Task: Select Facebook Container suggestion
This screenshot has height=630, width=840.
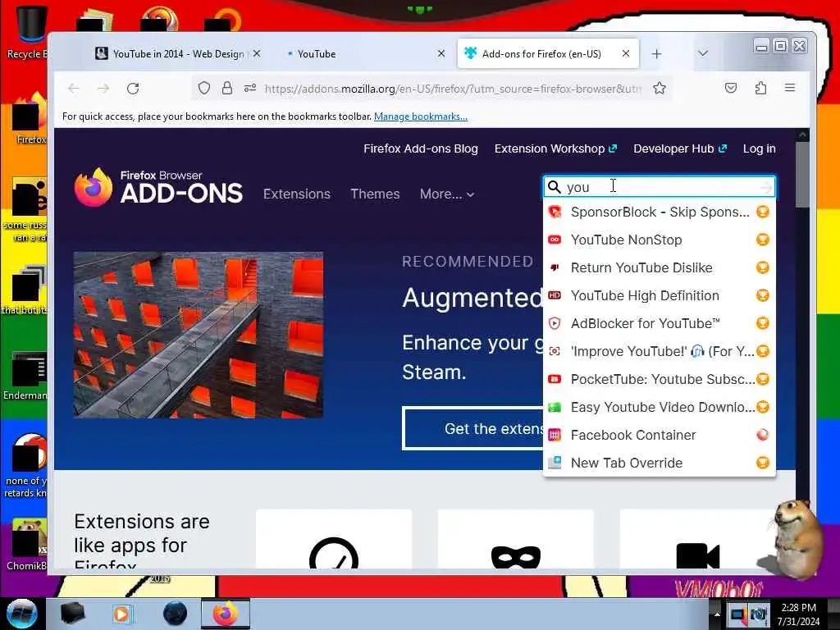Action: point(660,435)
